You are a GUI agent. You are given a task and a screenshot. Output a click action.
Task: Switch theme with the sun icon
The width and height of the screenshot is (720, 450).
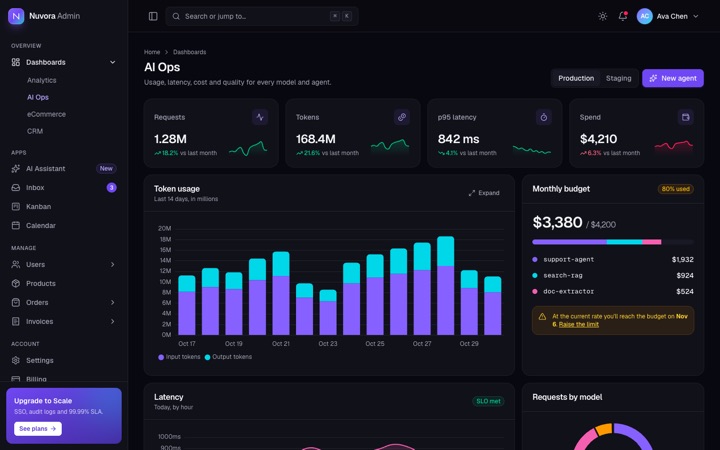[x=602, y=16]
